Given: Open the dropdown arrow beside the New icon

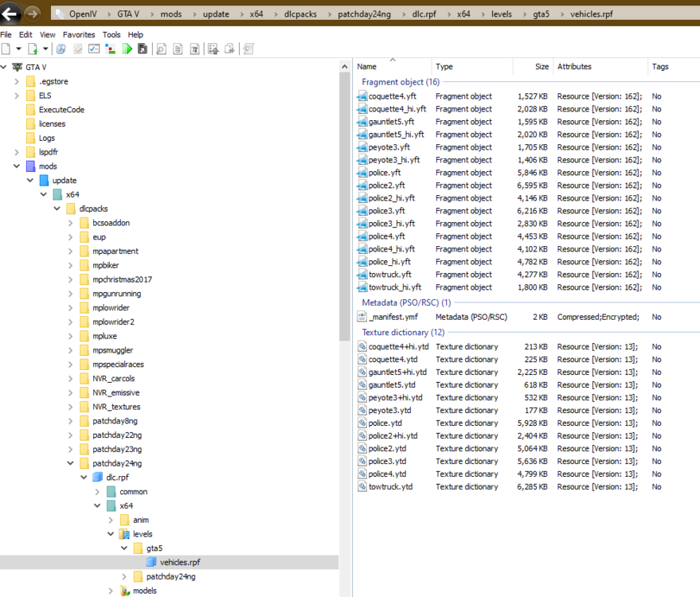Looking at the screenshot, I should pos(19,49).
